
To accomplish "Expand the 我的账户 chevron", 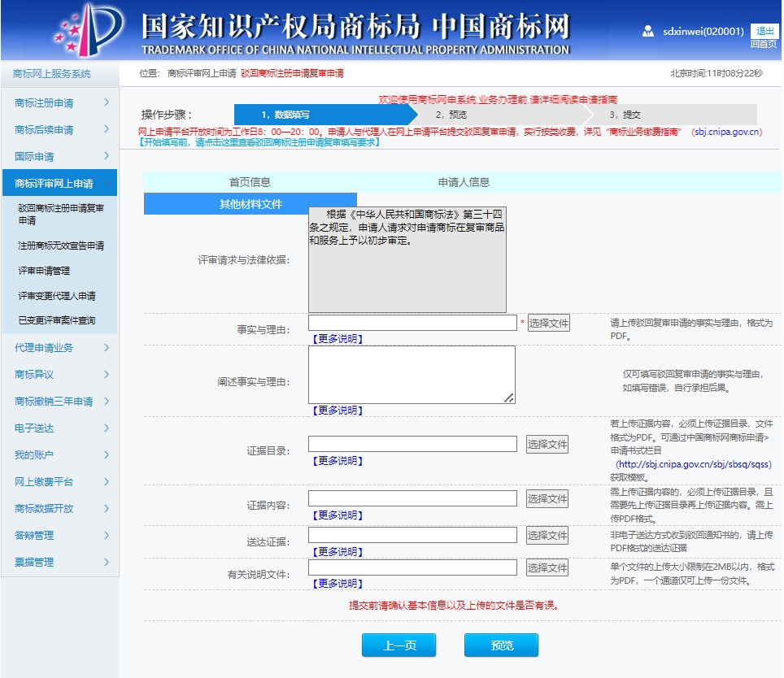I will pyautogui.click(x=107, y=454).
